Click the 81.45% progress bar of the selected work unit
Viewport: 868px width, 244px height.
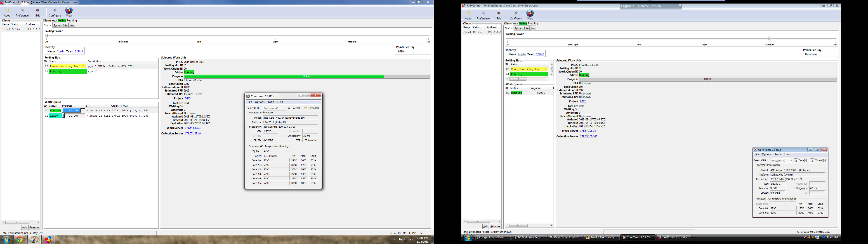(307, 77)
